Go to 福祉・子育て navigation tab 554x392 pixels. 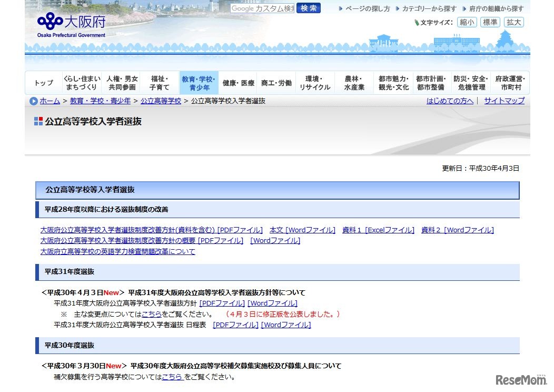159,83
